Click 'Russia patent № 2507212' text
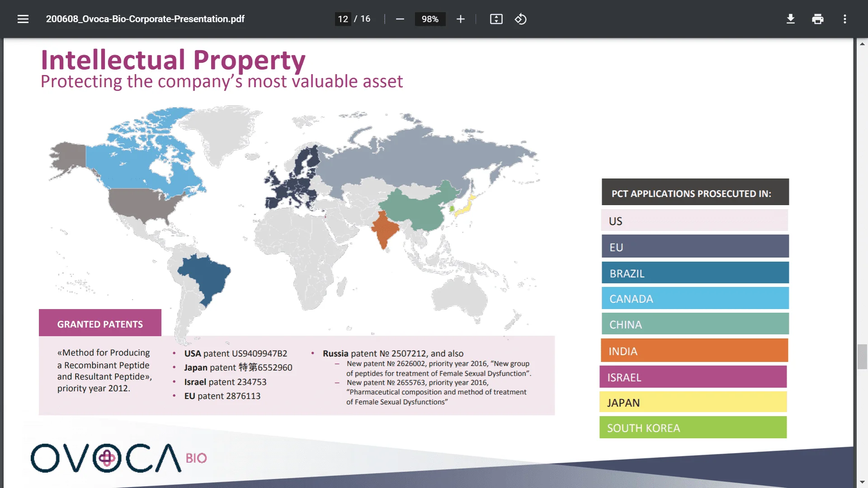868x488 pixels. point(375,353)
